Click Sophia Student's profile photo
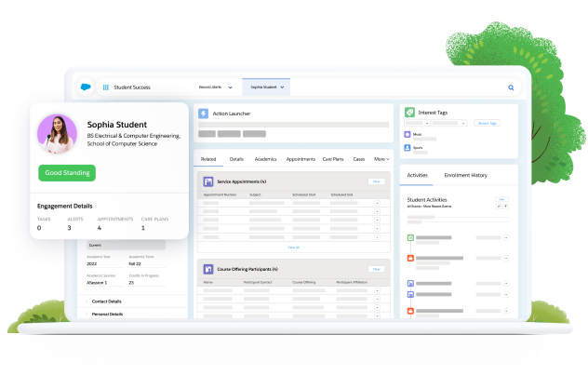 [x=57, y=134]
